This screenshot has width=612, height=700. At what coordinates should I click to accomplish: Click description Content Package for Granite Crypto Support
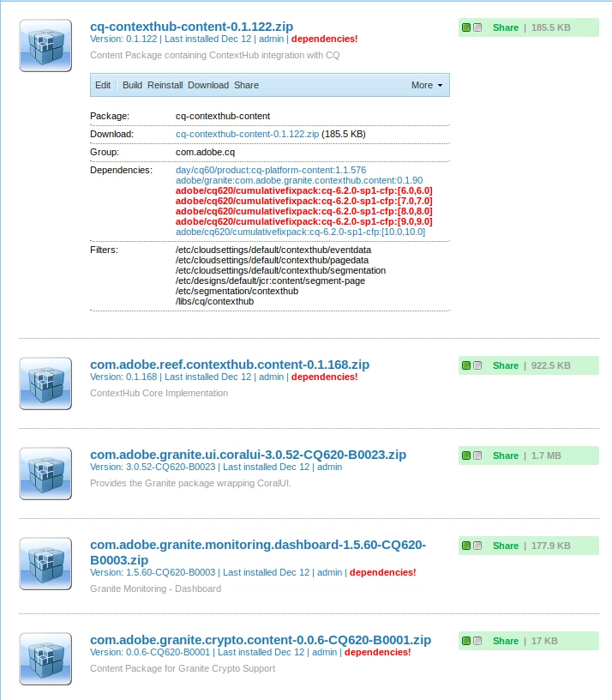click(183, 669)
